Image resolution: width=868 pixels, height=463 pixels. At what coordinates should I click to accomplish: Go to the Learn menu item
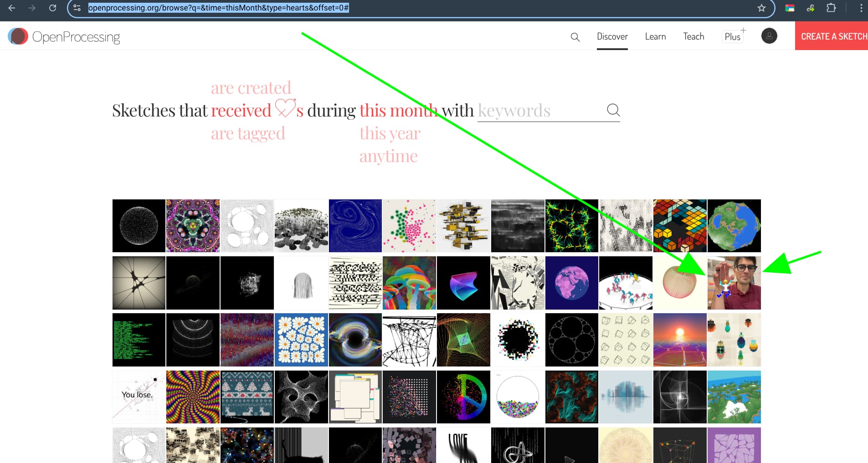tap(655, 36)
